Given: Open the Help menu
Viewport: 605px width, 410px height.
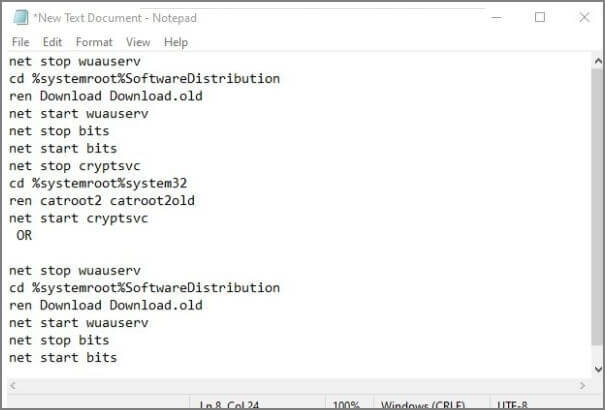Looking at the screenshot, I should [176, 42].
